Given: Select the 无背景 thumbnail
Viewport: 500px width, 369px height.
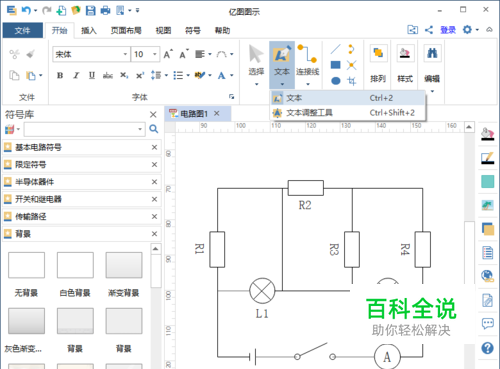Looking at the screenshot, I should tap(26, 265).
